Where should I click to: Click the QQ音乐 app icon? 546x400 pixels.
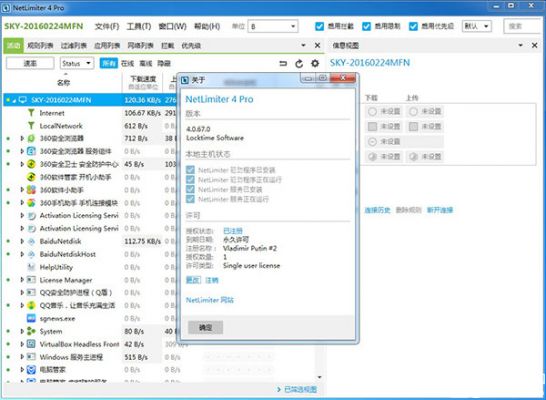click(31, 306)
